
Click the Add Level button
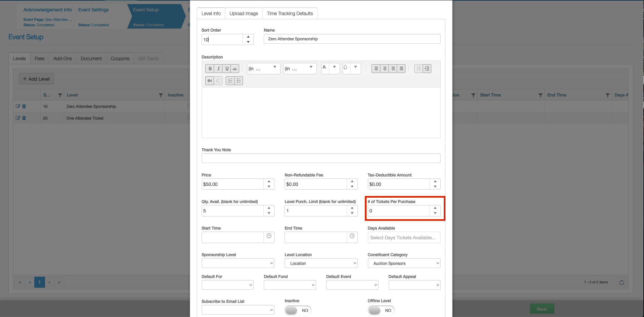[36, 79]
